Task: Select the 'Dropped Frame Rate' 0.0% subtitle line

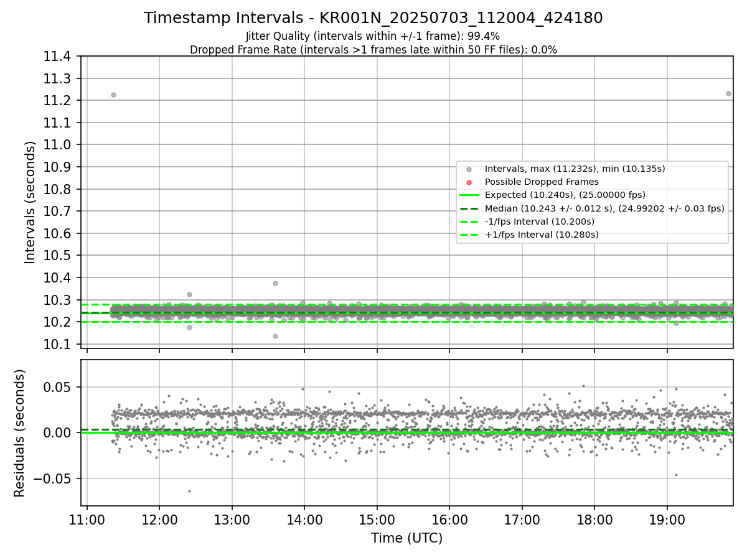Action: (374, 50)
